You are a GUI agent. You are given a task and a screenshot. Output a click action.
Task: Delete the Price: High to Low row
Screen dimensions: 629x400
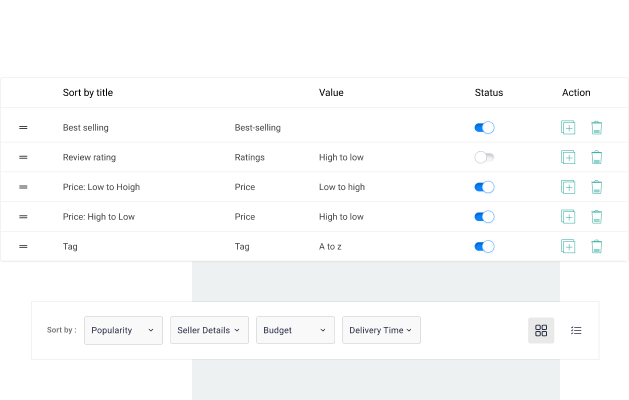point(597,217)
